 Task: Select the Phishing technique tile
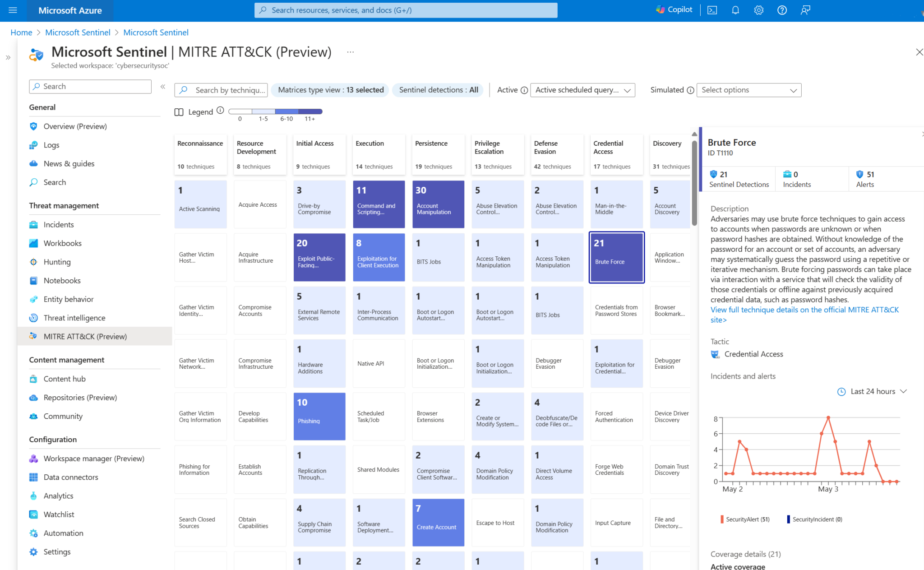coord(319,416)
